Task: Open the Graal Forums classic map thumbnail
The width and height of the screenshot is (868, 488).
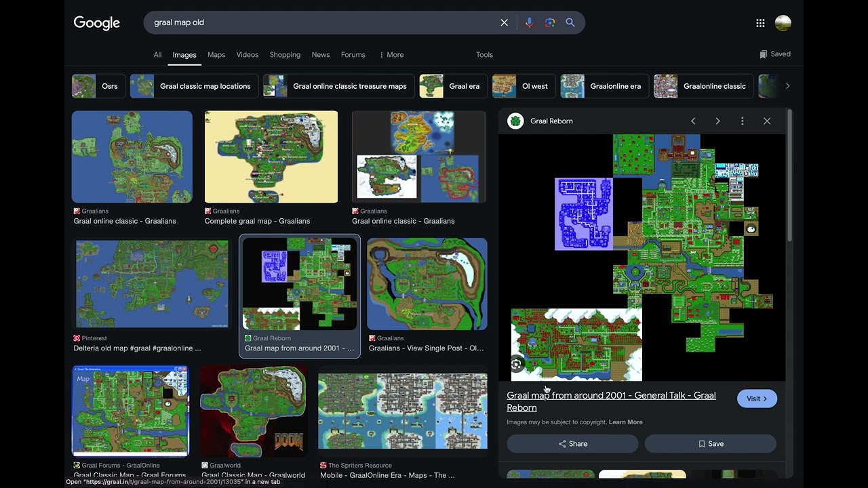Action: pyautogui.click(x=131, y=411)
